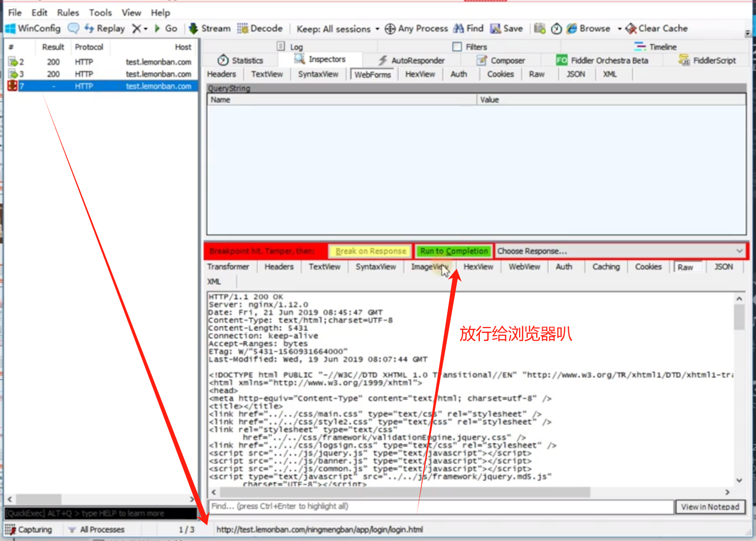Click the timer clock toolbar icon
The width and height of the screenshot is (756, 541).
[556, 29]
